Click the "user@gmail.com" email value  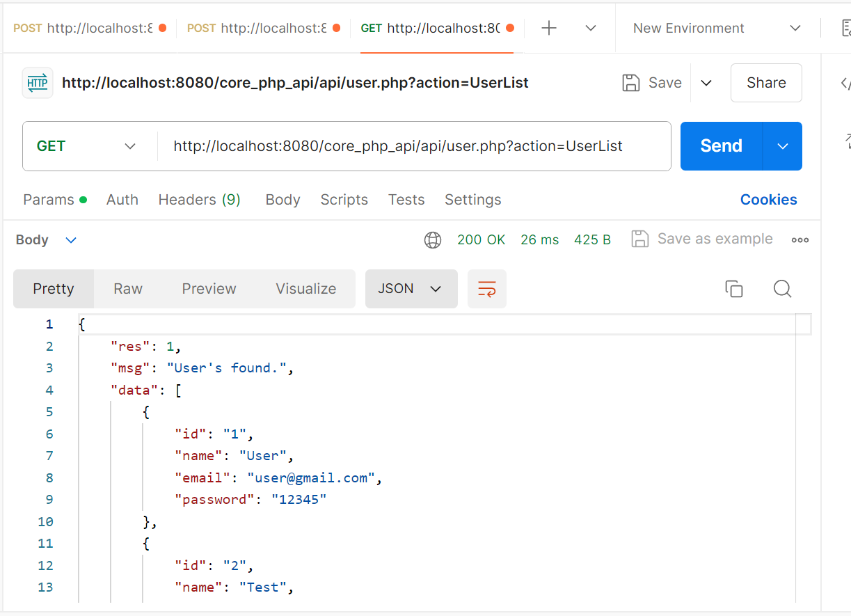coord(311,478)
